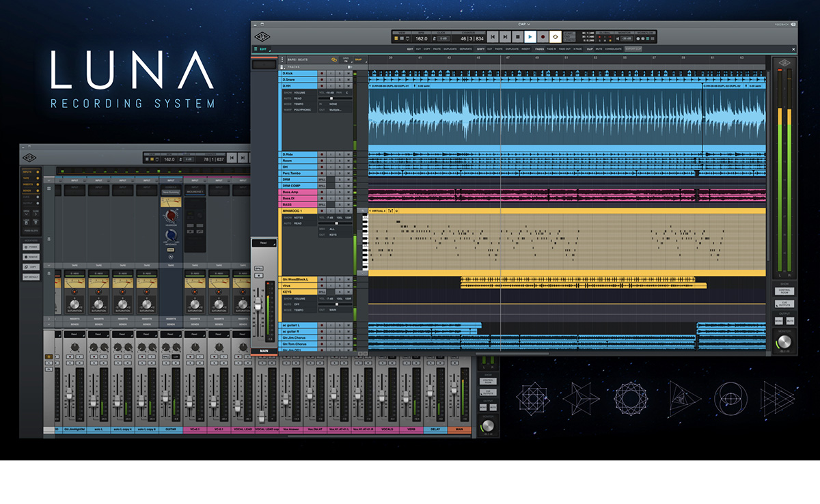This screenshot has width=820, height=504.
Task: Click the DELAY channel label in mixer
Action: coord(435,430)
